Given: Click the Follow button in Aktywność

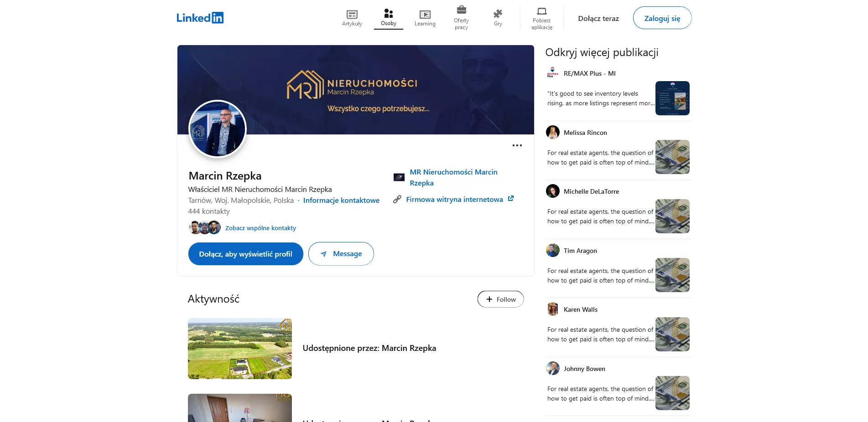Looking at the screenshot, I should coord(500,299).
